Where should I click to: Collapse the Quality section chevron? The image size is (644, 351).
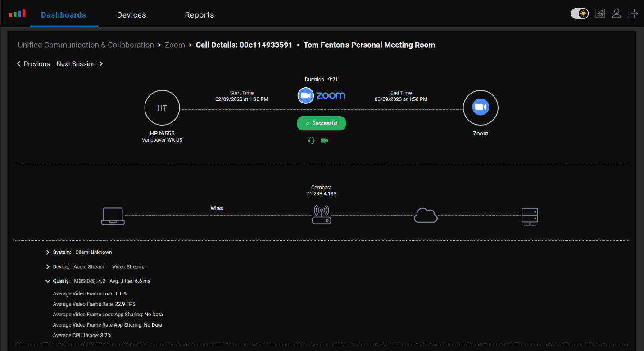pos(48,281)
